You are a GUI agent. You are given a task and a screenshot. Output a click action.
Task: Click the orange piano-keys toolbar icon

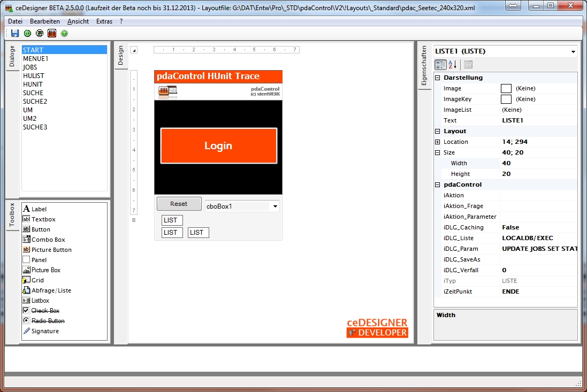(52, 33)
